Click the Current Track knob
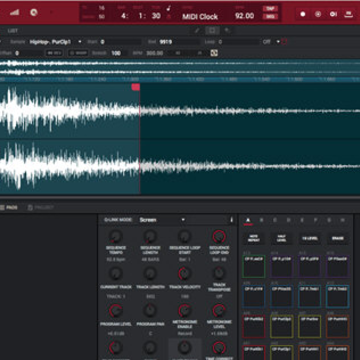This screenshot has width=360, height=360. (x=115, y=274)
